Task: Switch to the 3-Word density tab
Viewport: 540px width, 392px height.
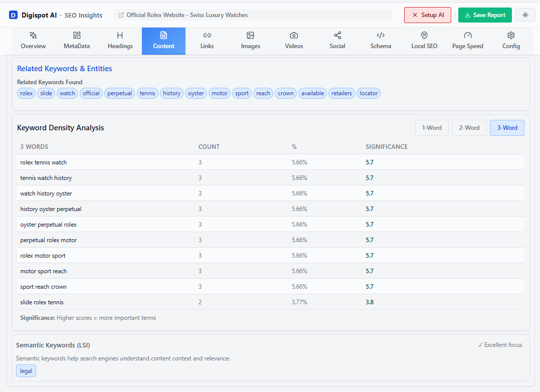Action: tap(507, 127)
